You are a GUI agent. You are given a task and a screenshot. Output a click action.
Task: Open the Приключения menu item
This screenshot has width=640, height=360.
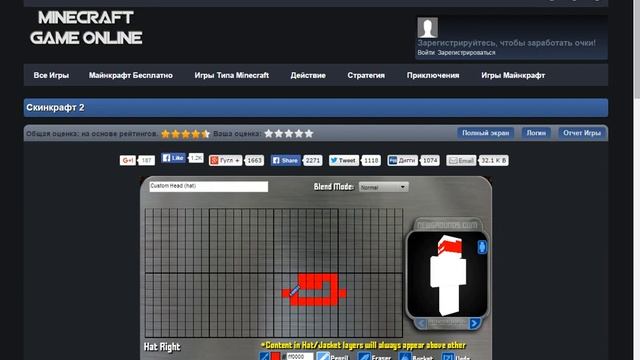[433, 76]
